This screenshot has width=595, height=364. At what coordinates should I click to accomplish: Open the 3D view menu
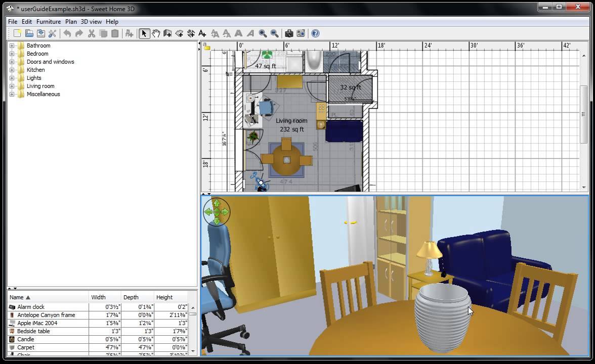[91, 22]
